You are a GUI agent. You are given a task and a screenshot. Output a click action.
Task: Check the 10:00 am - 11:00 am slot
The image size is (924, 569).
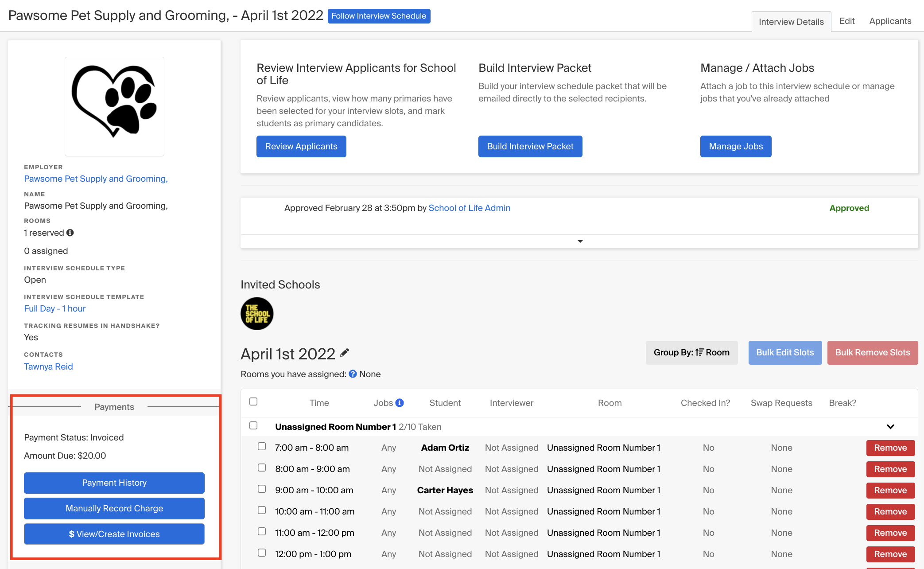262,510
